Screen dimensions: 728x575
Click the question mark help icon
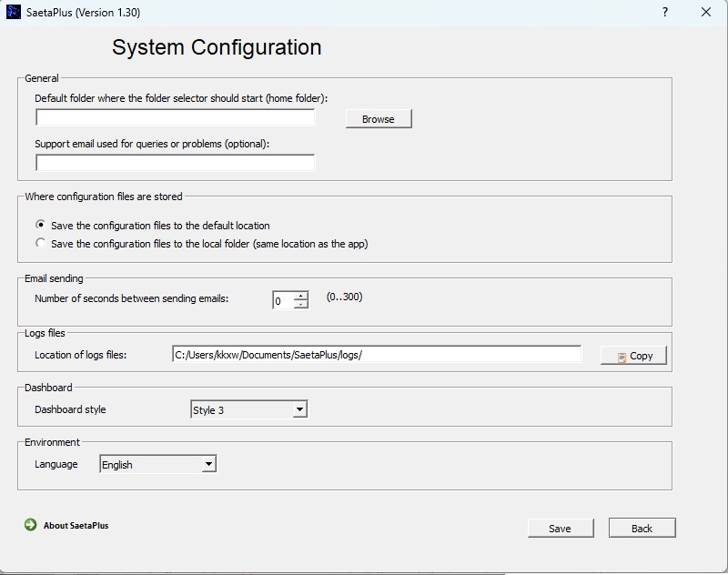[x=665, y=13]
